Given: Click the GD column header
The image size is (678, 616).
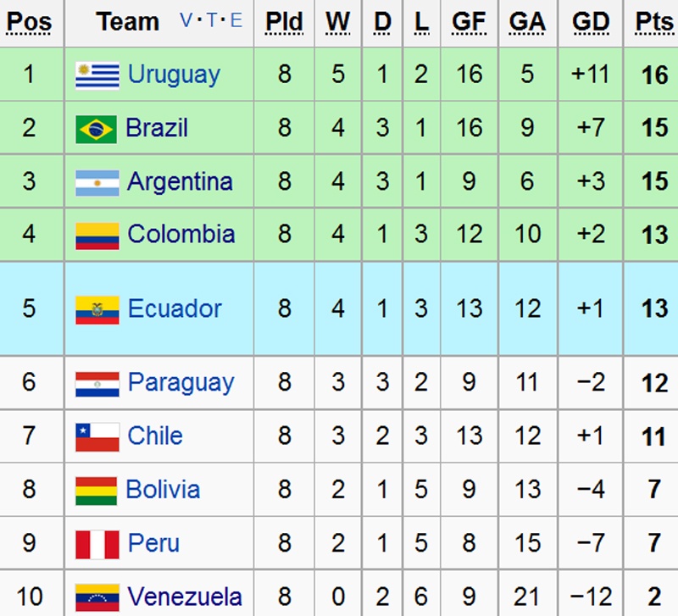Looking at the screenshot, I should [591, 22].
